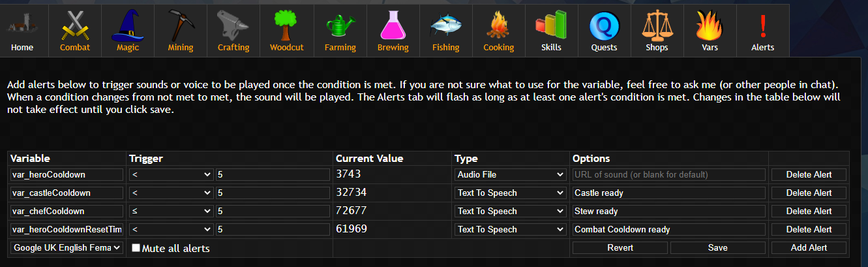Select the Woodcut tree icon
Image resolution: width=868 pixels, height=267 pixels.
pos(287,25)
